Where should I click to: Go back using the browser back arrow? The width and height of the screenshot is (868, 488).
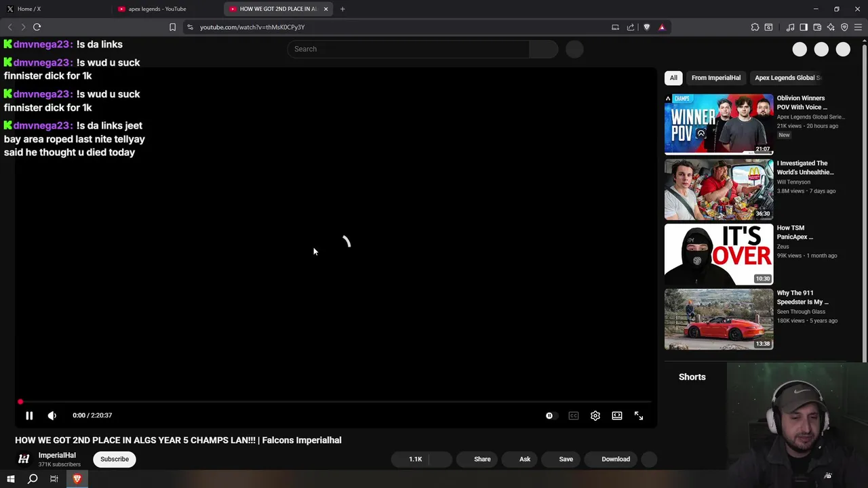pyautogui.click(x=9, y=27)
